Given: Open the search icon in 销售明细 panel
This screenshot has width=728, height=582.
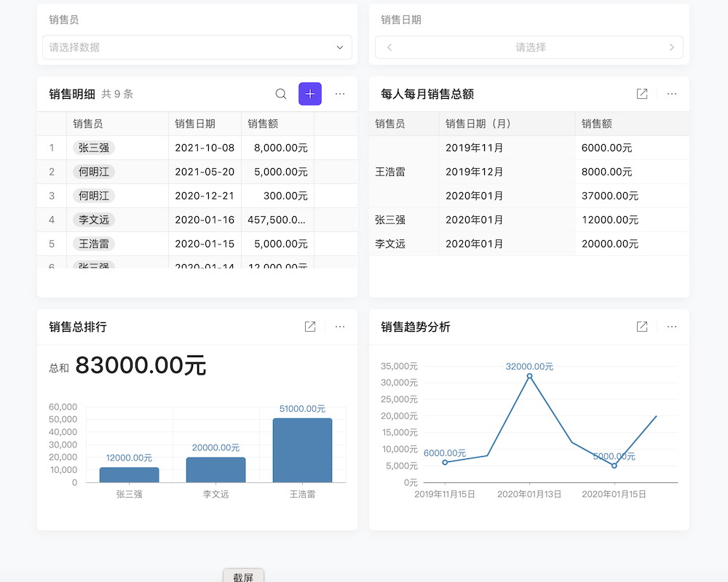Looking at the screenshot, I should coord(281,94).
